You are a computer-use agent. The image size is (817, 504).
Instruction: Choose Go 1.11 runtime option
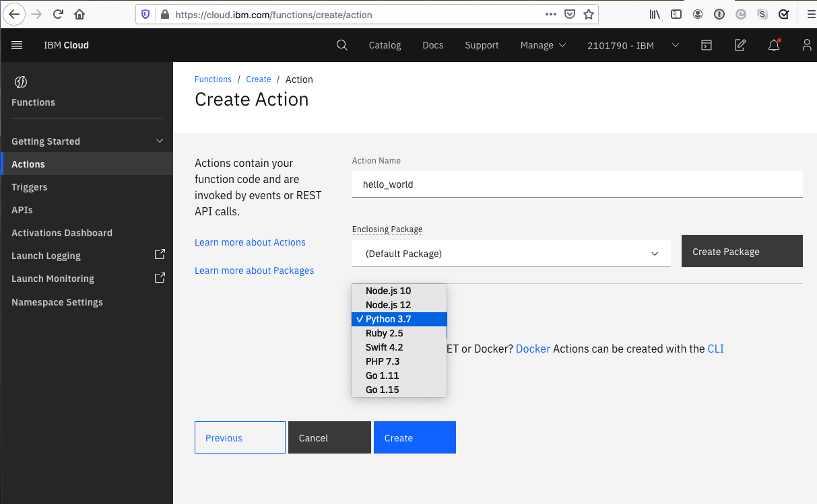[x=399, y=375]
